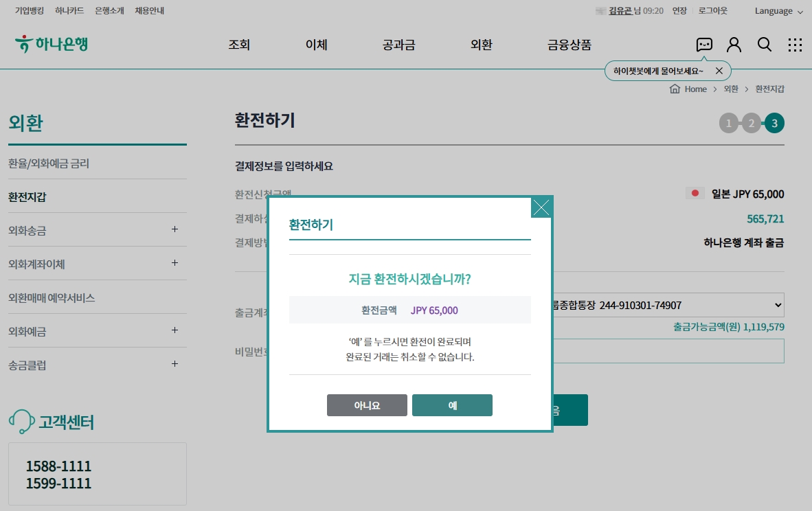The width and height of the screenshot is (812, 511).
Task: Click the Japan flag next to JPY 65,000
Action: tap(695, 193)
